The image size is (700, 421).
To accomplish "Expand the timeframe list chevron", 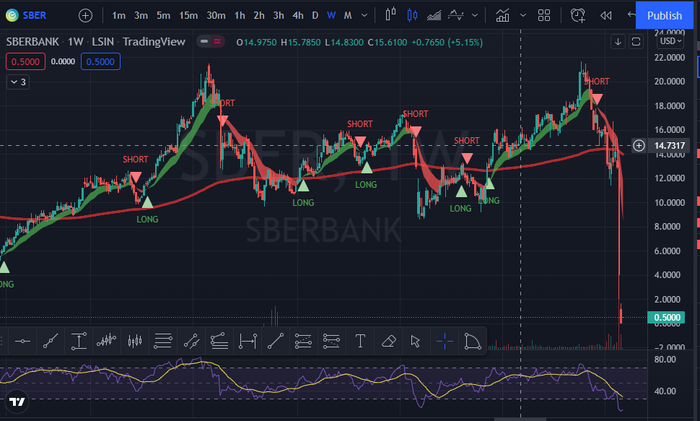I will (x=364, y=16).
